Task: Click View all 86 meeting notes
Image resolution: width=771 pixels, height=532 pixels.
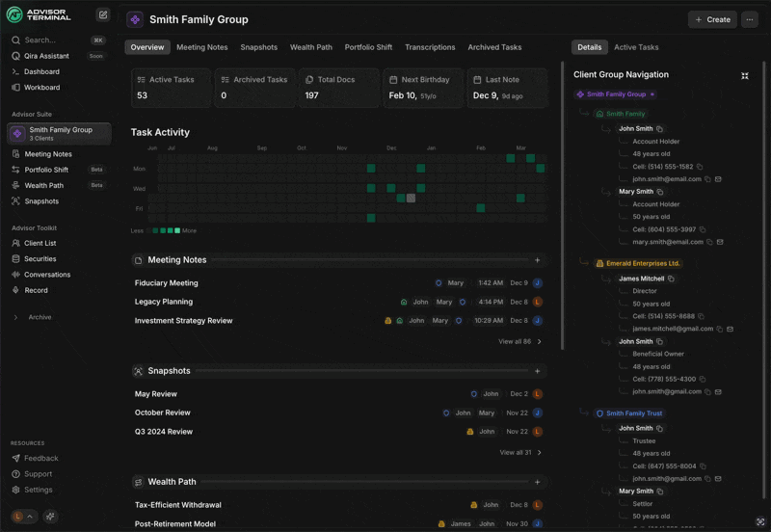Action: coord(519,342)
